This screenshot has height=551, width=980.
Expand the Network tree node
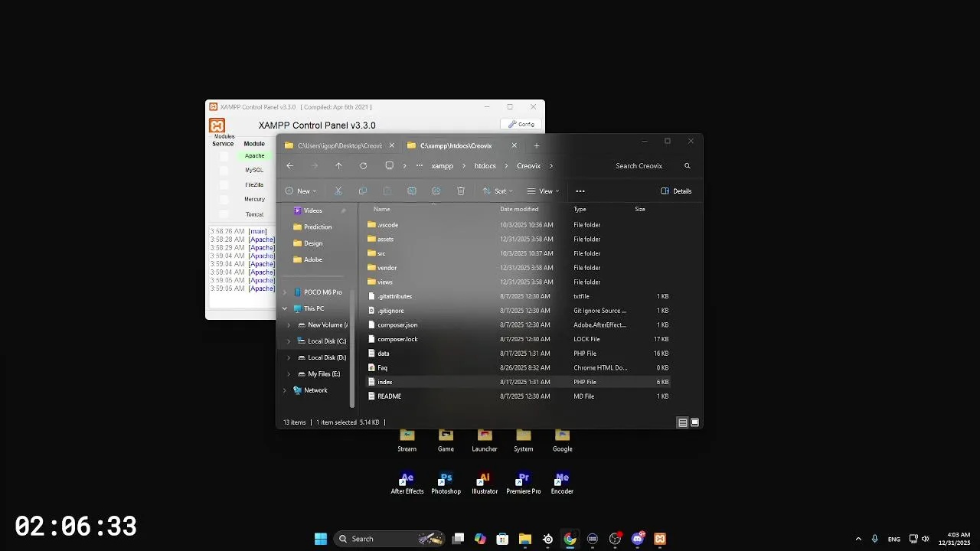point(285,390)
